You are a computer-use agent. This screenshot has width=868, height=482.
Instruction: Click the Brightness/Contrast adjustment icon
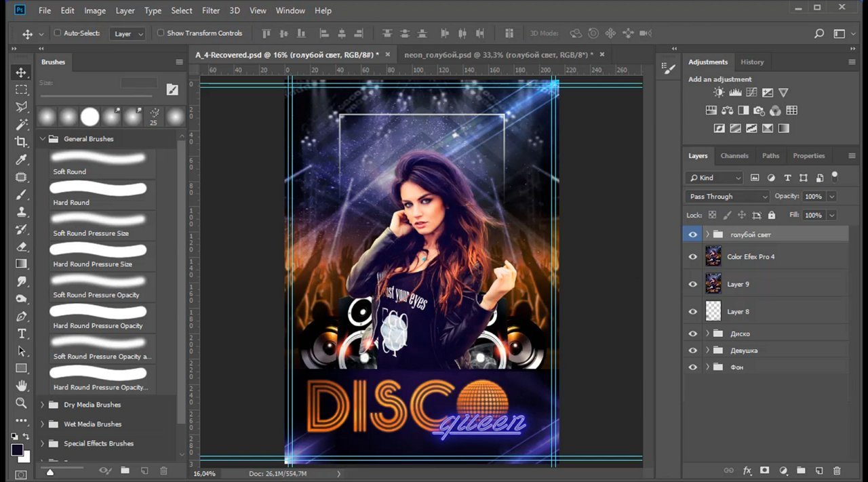click(x=718, y=93)
